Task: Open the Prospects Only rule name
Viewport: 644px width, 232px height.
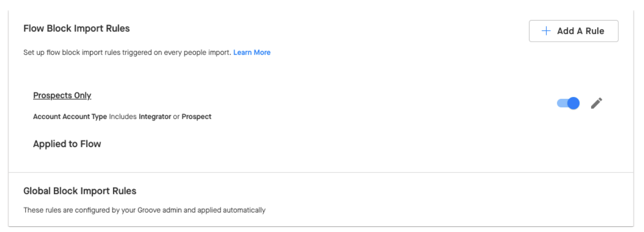Action: coord(62,95)
